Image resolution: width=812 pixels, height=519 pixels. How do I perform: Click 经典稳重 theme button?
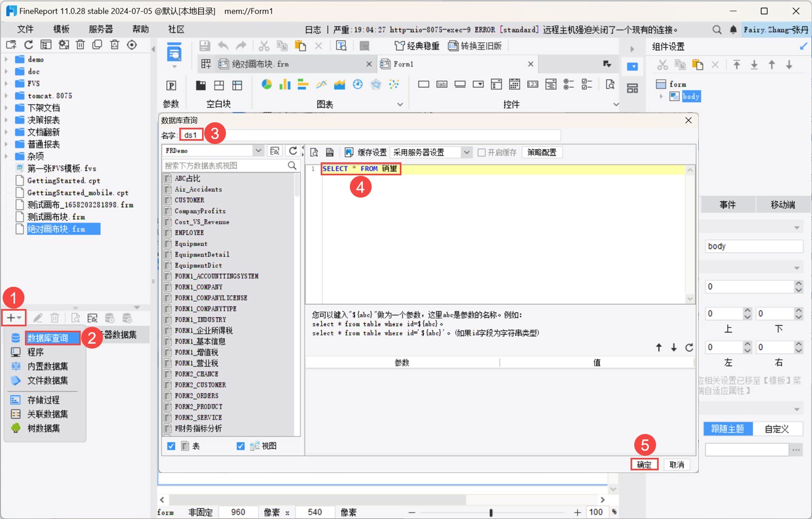click(417, 46)
